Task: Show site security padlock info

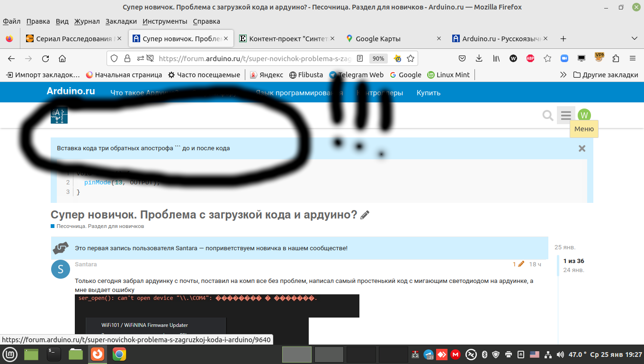Action: click(127, 59)
